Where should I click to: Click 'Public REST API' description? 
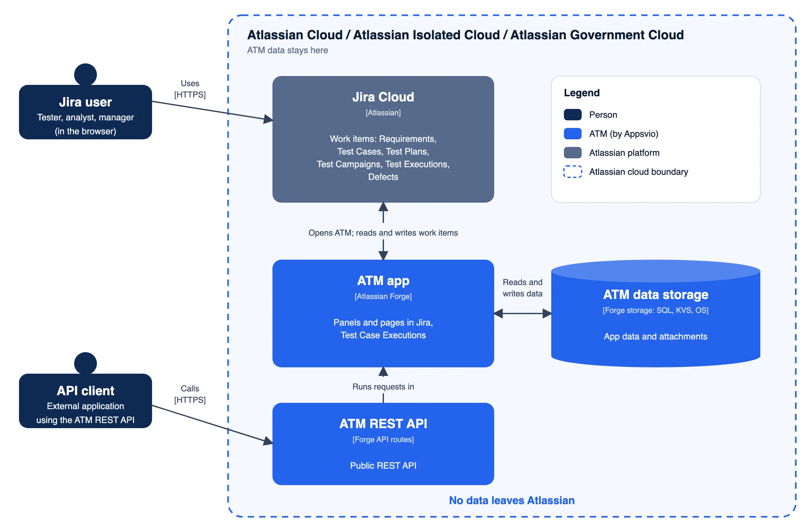click(x=383, y=465)
